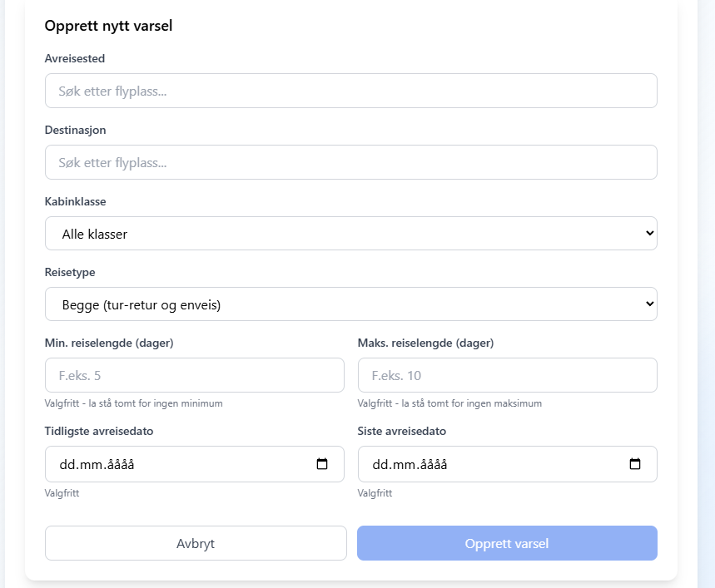Cancel with the Avbryt button
This screenshot has width=715, height=588.
tap(196, 543)
